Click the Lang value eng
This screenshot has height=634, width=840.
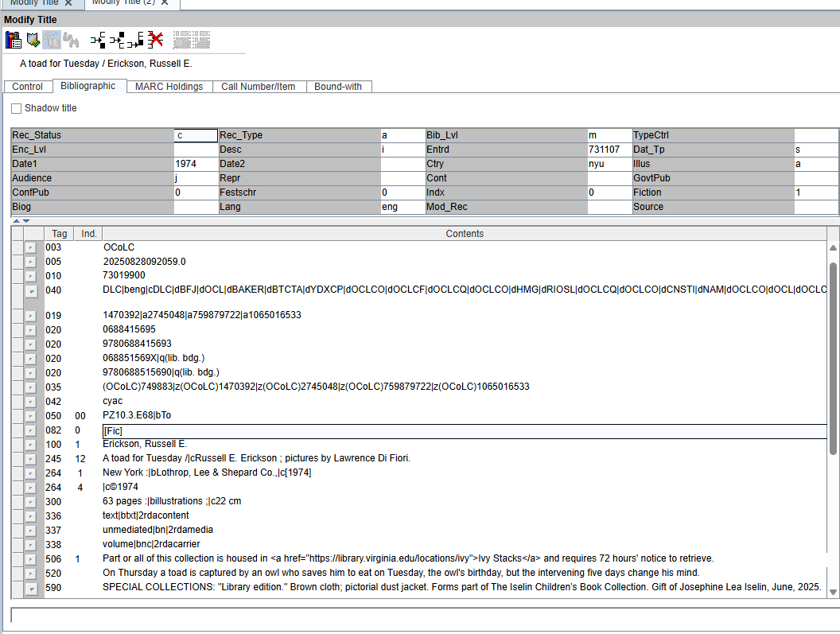(402, 207)
